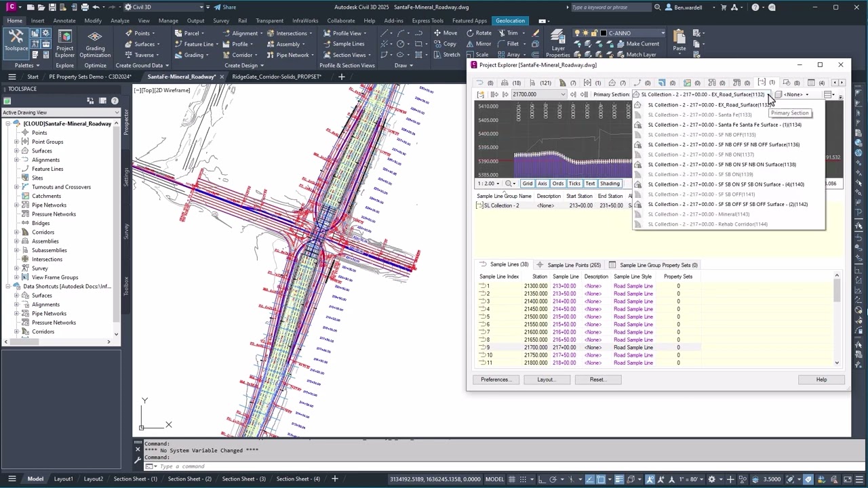Click the Help button in Project Explorer
This screenshot has width=868, height=488.
[x=821, y=380]
